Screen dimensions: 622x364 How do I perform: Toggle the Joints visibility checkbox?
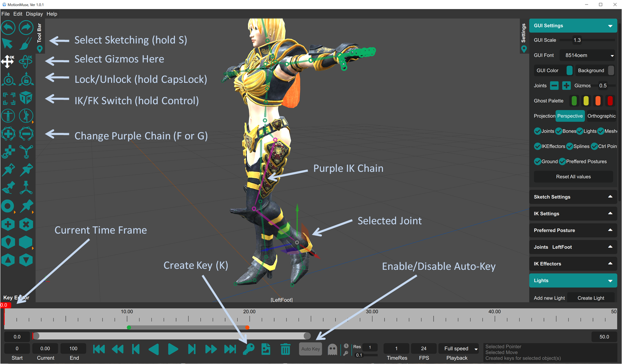[x=537, y=131]
